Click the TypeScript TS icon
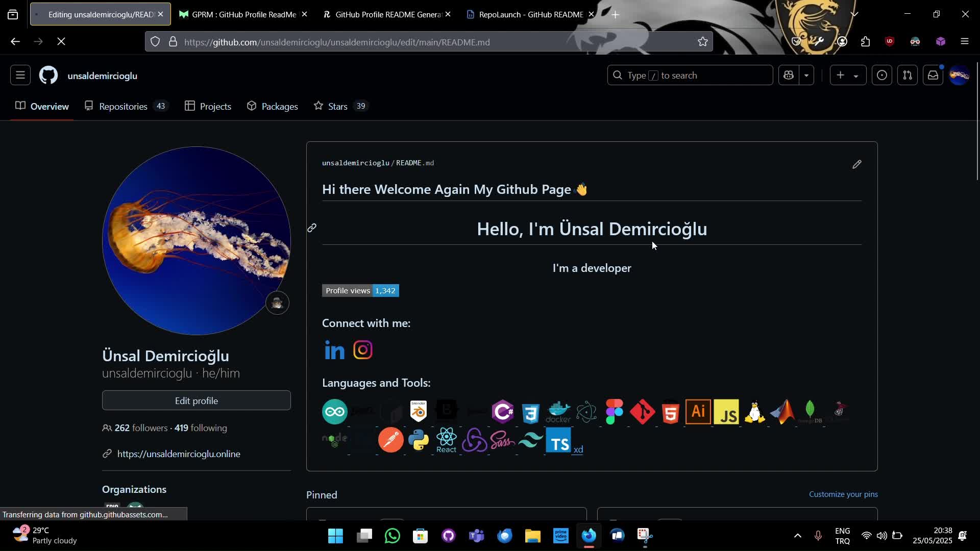 tap(558, 440)
